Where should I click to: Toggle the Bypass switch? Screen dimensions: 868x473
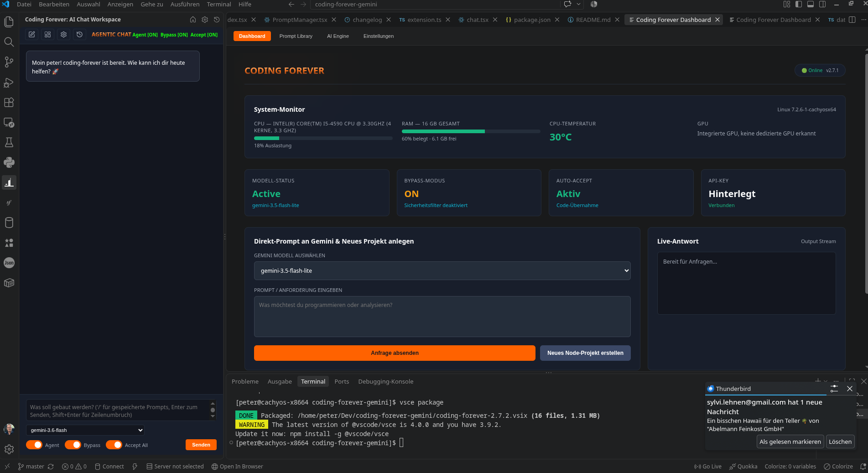[73, 445]
